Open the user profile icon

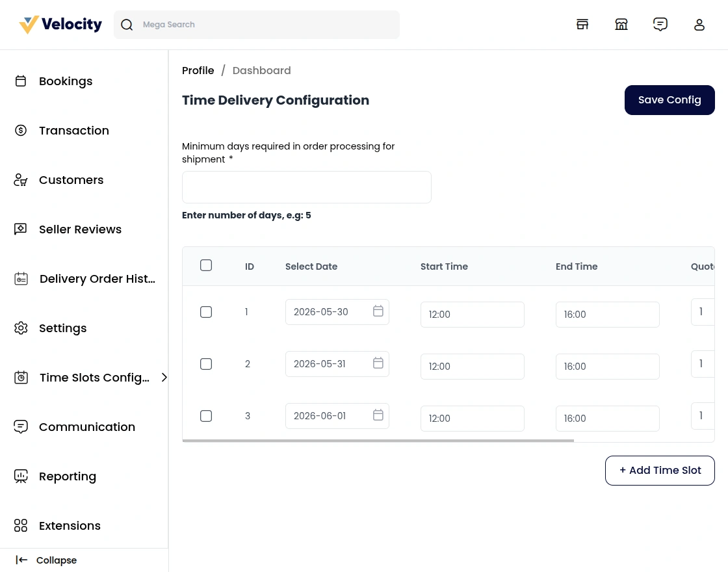(x=699, y=25)
